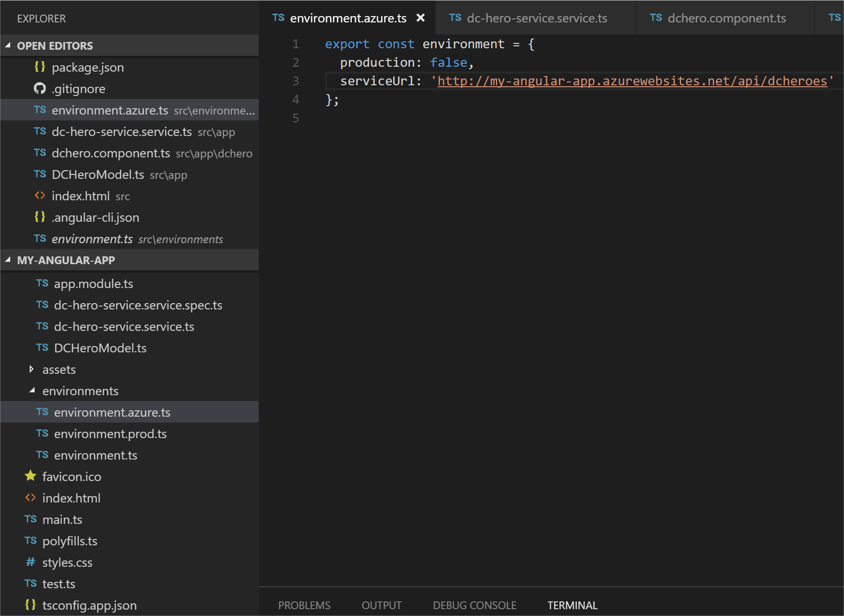
Task: Click the star icon for favicon.ico
Action: click(x=30, y=476)
